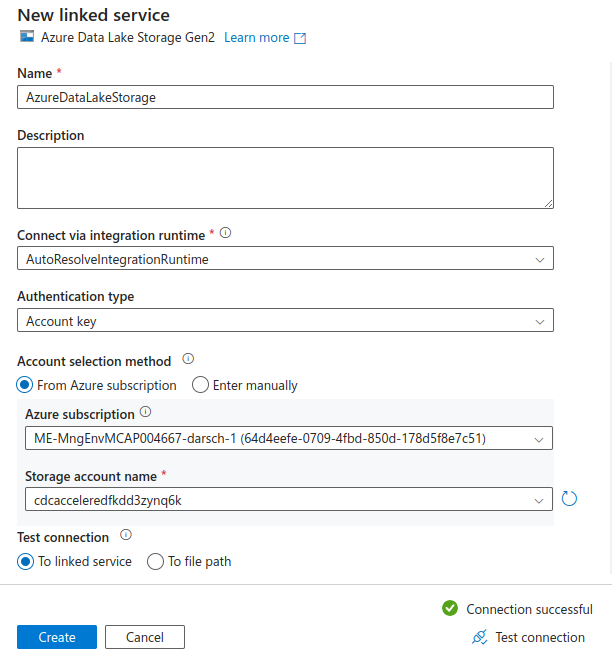
Task: Open the Authentication type dropdown
Action: (x=285, y=320)
